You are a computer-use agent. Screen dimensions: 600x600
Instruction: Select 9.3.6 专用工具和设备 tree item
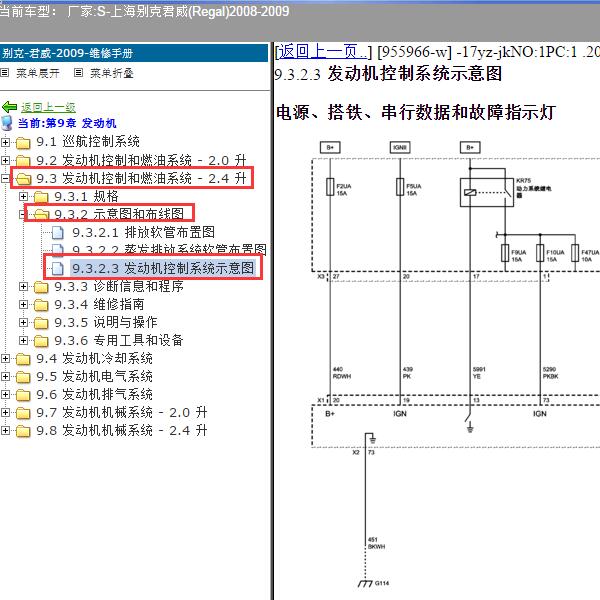(119, 340)
